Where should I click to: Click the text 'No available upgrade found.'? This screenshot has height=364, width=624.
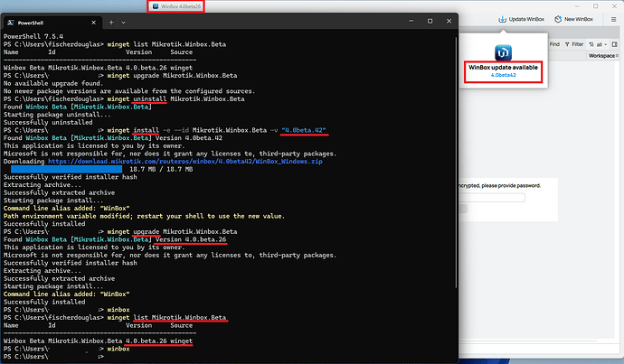pos(53,83)
